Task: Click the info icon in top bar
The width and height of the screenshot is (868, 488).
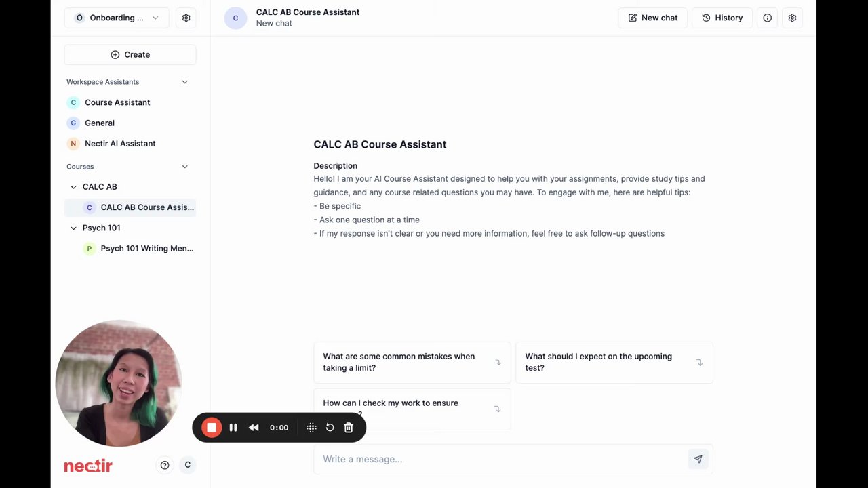Action: coord(767,18)
